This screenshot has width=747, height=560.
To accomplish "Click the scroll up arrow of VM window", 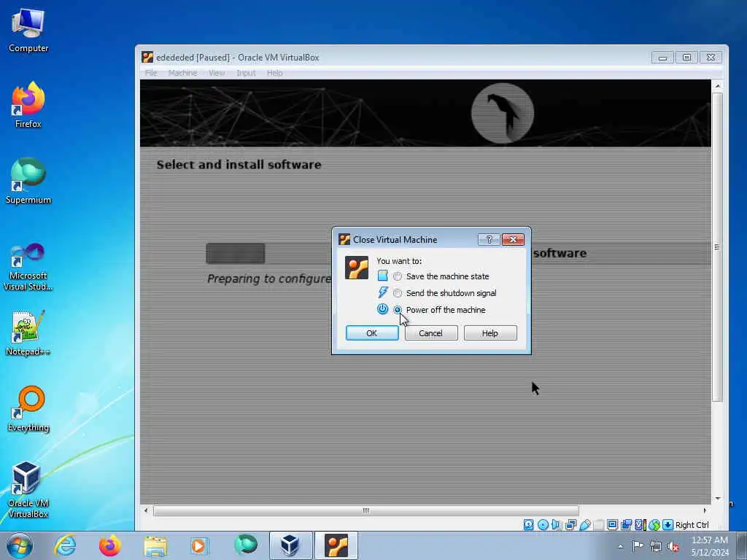I will 718,86.
